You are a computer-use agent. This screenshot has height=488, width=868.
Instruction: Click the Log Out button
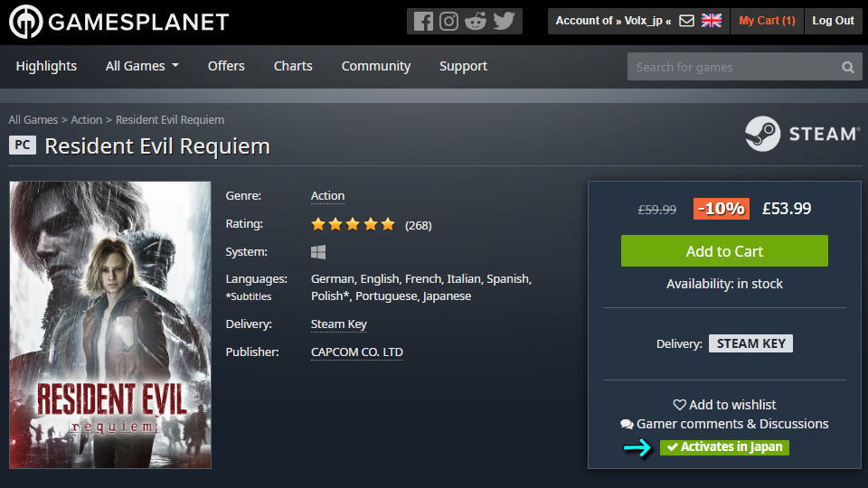(833, 21)
